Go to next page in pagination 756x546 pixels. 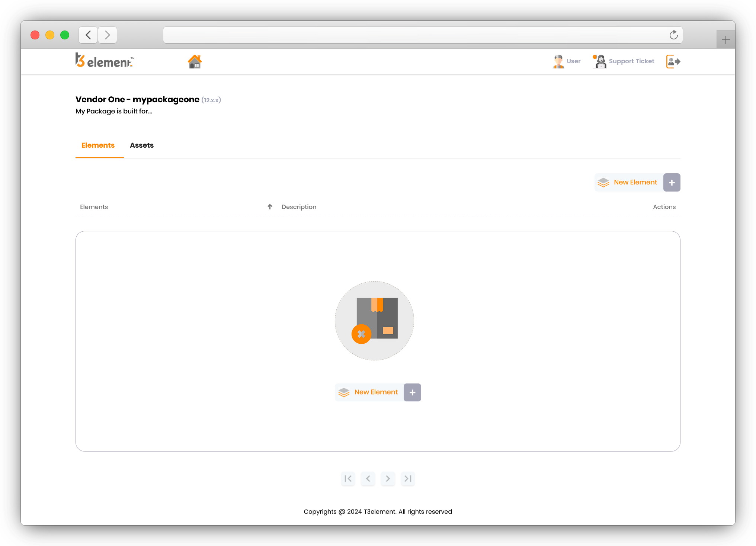coord(388,479)
